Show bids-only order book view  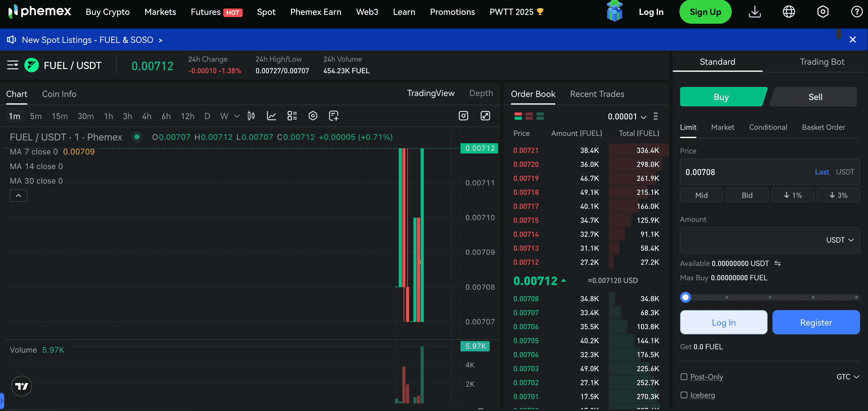click(x=540, y=116)
